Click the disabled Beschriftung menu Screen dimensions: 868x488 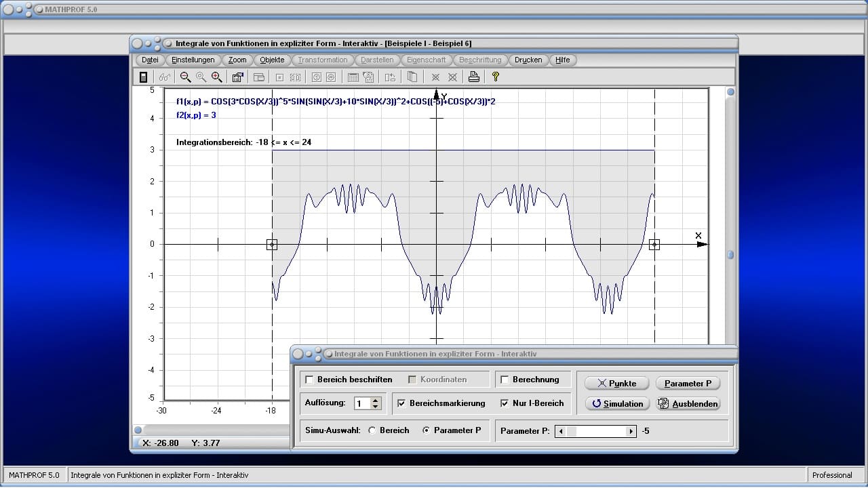[x=480, y=60]
